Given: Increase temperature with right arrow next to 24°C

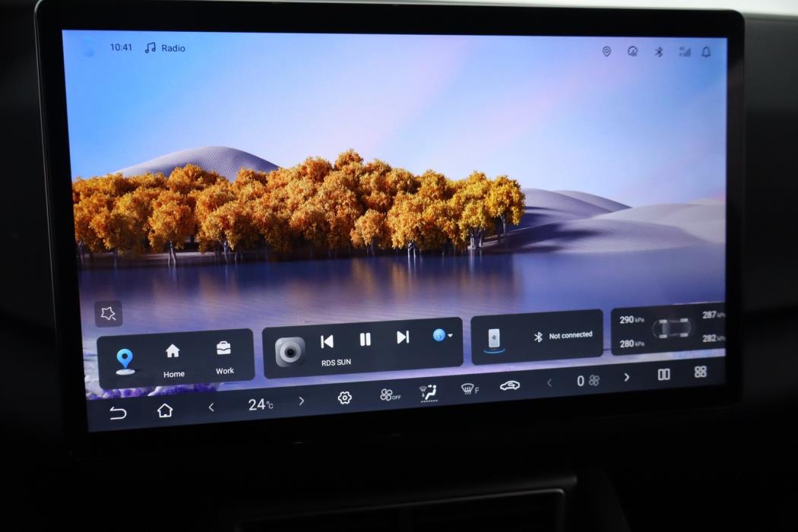Looking at the screenshot, I should (x=302, y=401).
